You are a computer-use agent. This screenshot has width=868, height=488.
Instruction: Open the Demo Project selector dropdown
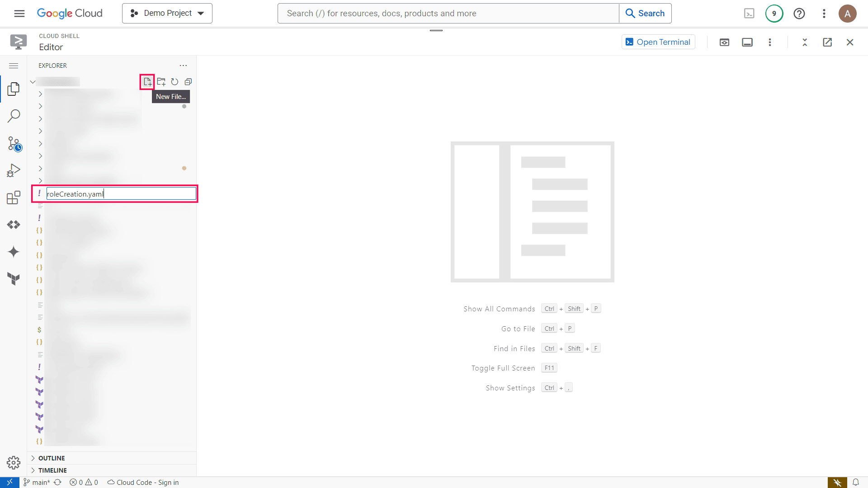[167, 13]
